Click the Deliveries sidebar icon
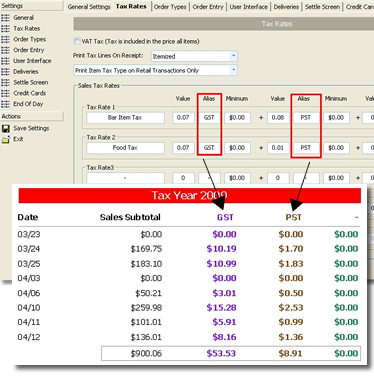Image resolution: width=374 pixels, height=377 pixels. point(5,72)
